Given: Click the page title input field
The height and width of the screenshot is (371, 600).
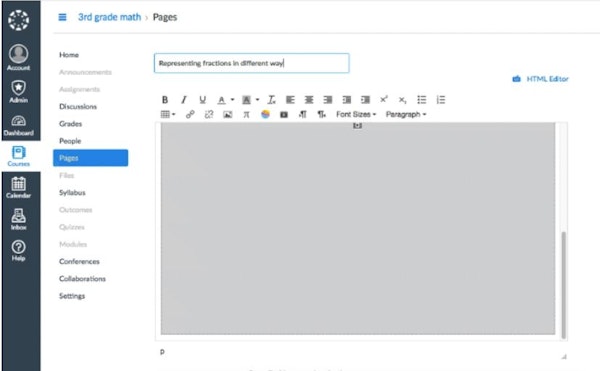Looking at the screenshot, I should click(x=252, y=63).
